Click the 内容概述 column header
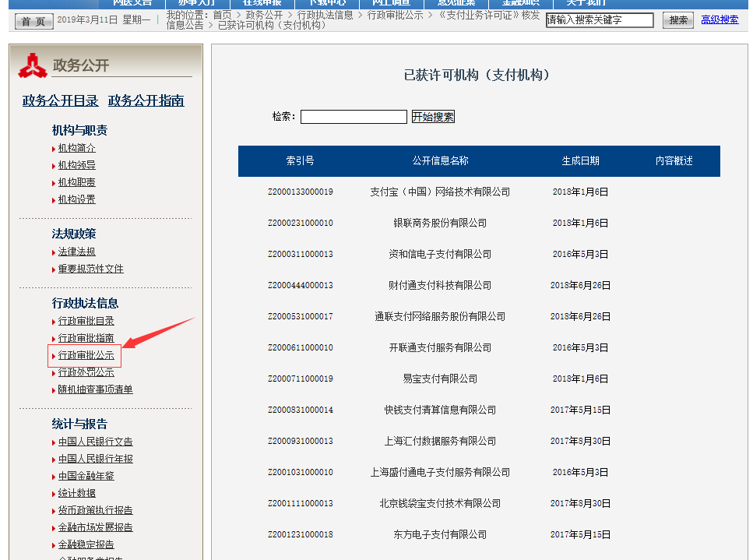The width and height of the screenshot is (753, 560). click(674, 161)
